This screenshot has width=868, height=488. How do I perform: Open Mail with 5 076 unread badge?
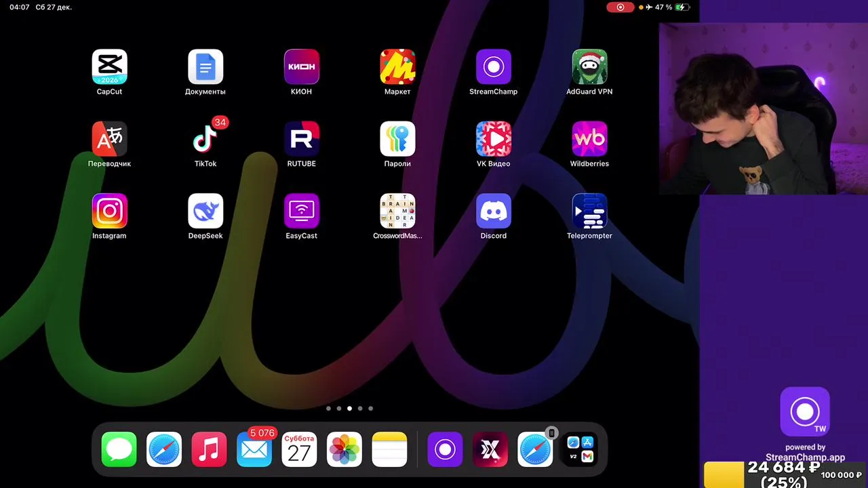pos(254,449)
